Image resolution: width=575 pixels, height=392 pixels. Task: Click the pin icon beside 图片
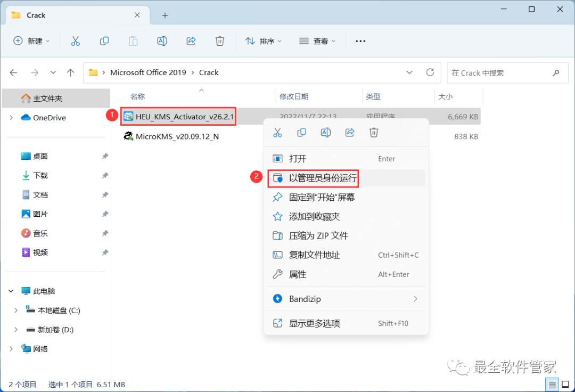point(105,214)
